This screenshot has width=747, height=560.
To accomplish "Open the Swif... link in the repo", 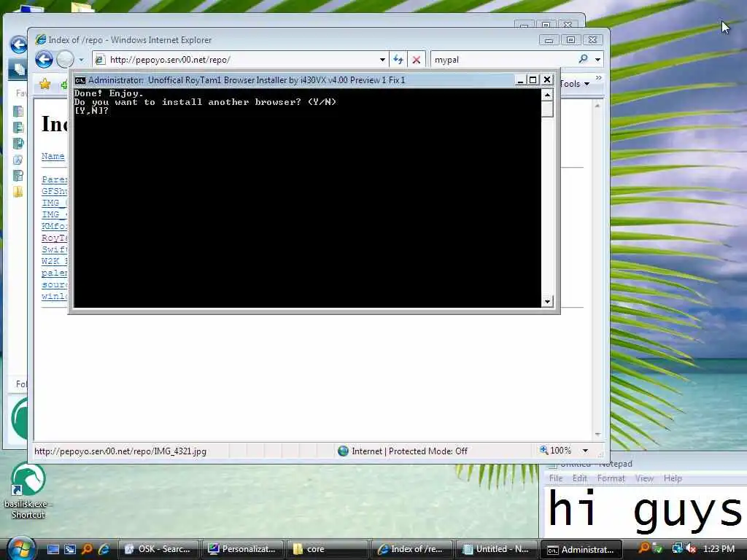I will (54, 249).
